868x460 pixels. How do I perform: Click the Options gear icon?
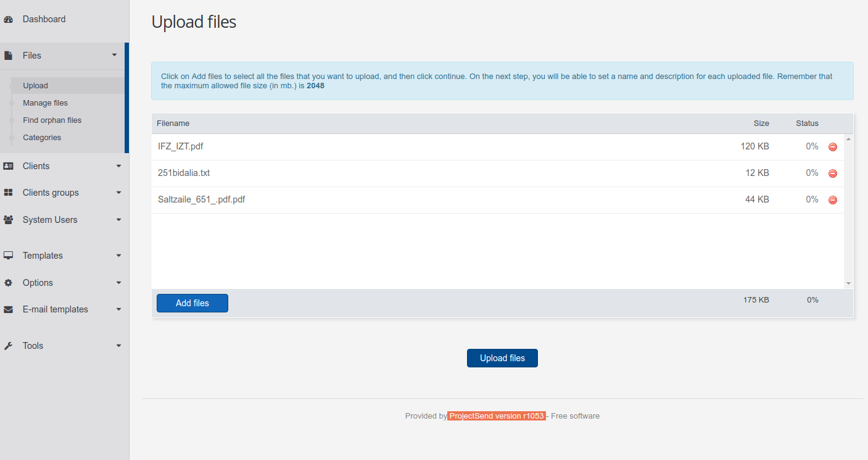9,282
